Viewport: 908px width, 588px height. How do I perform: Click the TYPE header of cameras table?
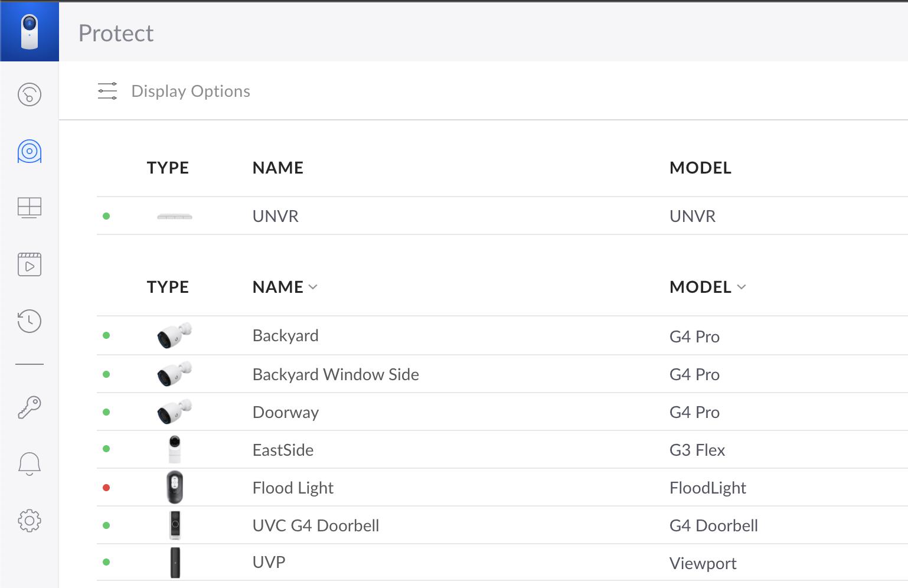coord(168,287)
